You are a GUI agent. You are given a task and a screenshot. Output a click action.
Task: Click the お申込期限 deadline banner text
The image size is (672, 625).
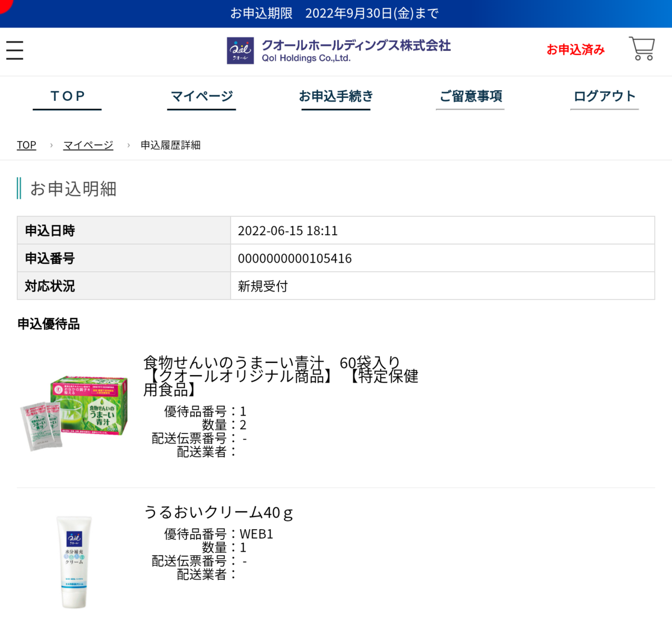[335, 13]
